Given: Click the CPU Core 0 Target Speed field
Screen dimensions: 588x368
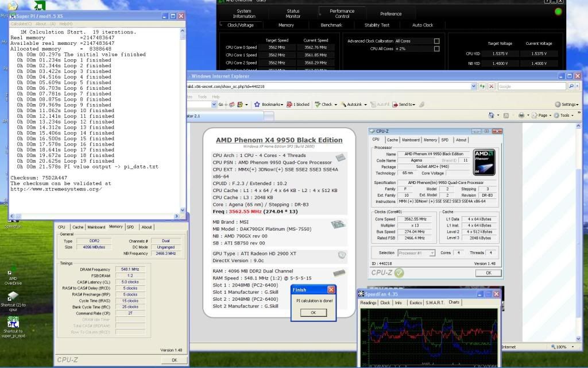Looking at the screenshot, I should pos(277,47).
